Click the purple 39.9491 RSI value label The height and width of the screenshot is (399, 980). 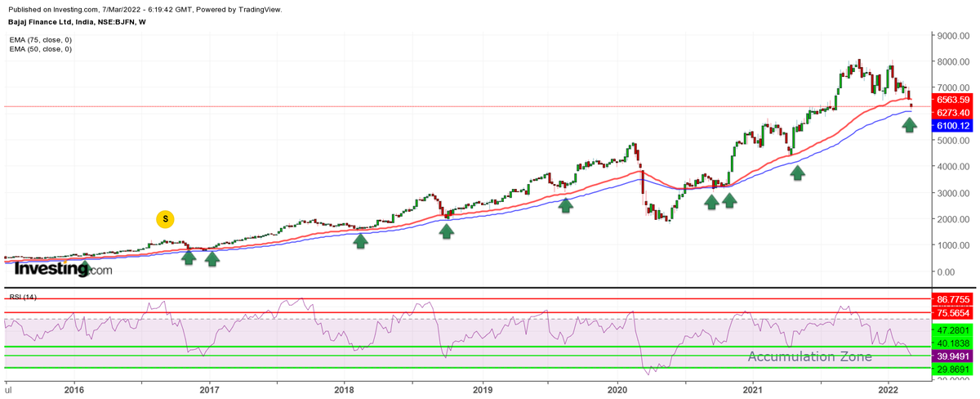(952, 356)
